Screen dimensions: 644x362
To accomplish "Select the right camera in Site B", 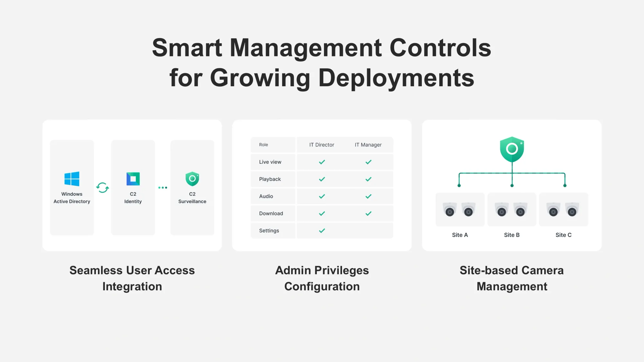I will (520, 209).
